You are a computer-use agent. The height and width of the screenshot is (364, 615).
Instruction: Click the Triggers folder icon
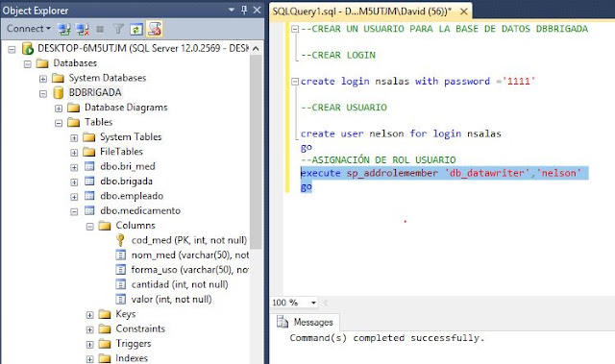point(105,344)
